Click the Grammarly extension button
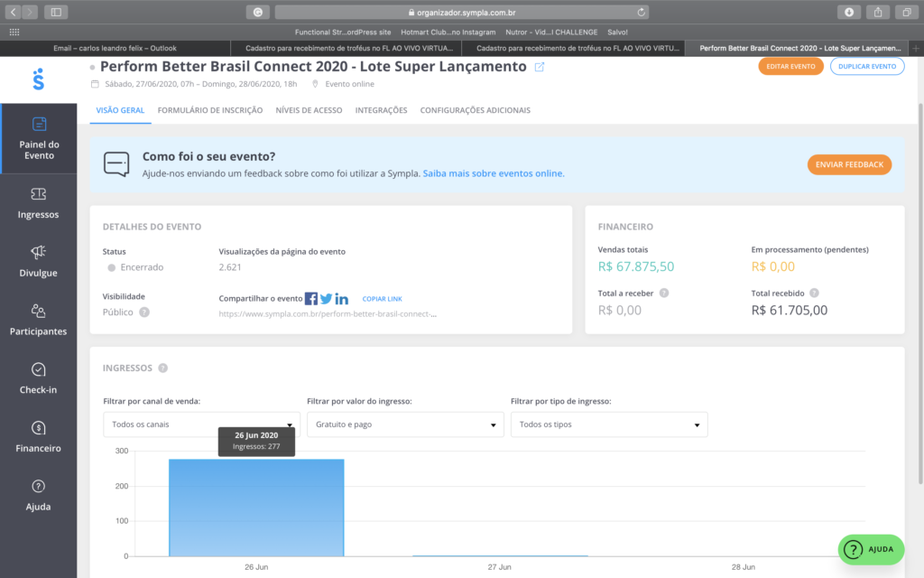The image size is (924, 578). point(257,12)
